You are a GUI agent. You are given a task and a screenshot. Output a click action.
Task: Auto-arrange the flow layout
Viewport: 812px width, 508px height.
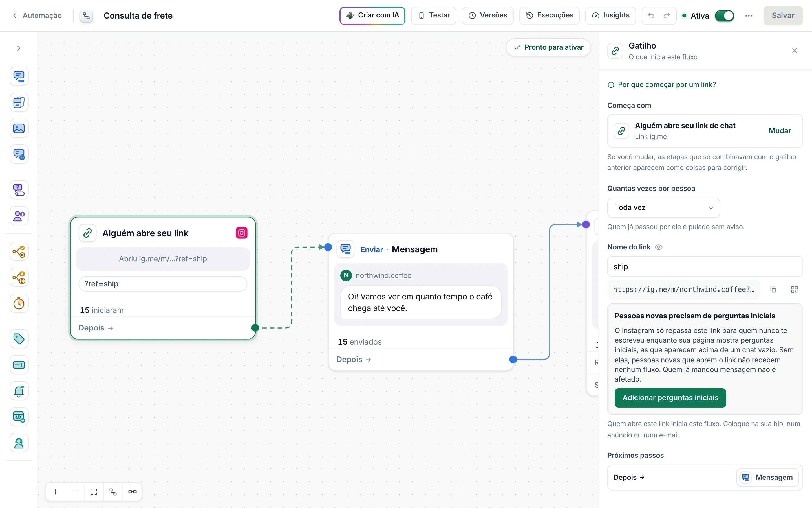(113, 492)
